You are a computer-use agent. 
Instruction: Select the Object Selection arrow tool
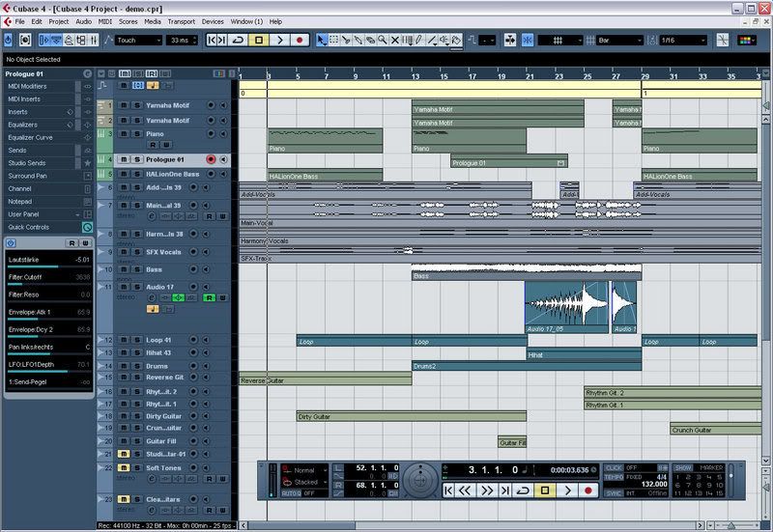point(322,40)
